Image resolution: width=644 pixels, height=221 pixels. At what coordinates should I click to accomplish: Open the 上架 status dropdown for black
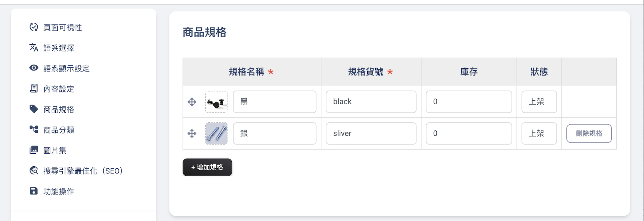539,102
